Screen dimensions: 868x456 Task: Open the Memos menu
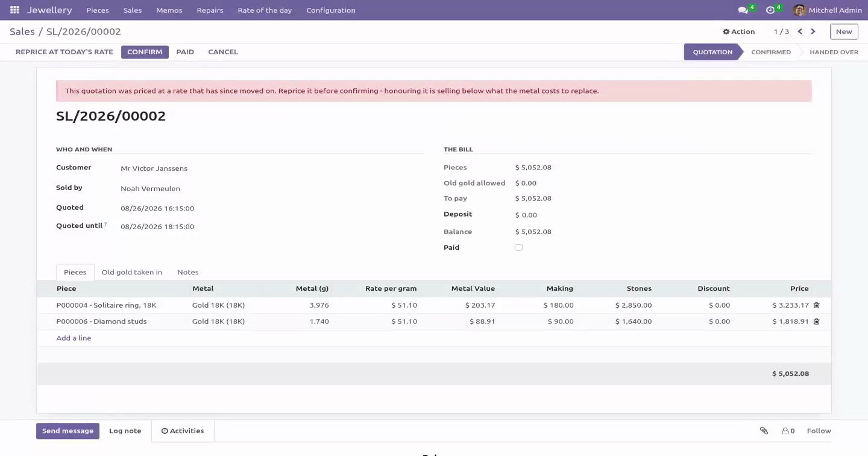(169, 10)
